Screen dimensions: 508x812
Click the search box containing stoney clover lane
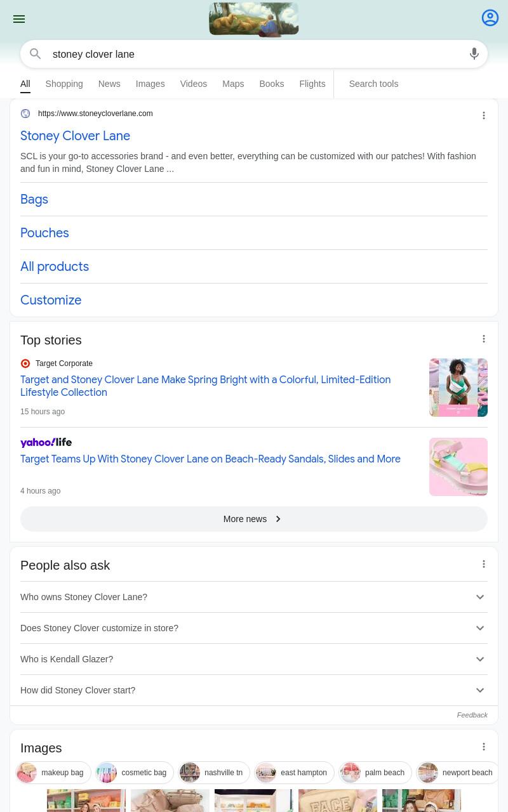[254, 54]
